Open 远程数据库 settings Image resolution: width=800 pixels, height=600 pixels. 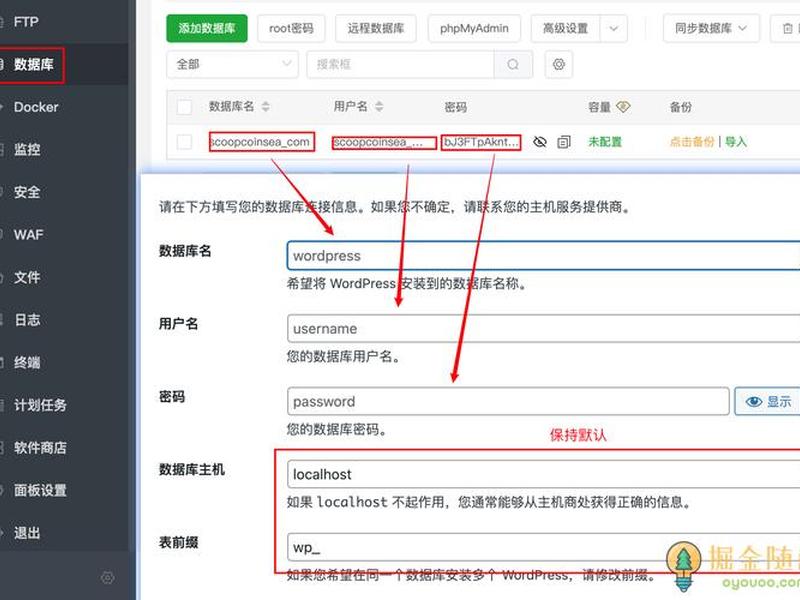[376, 28]
